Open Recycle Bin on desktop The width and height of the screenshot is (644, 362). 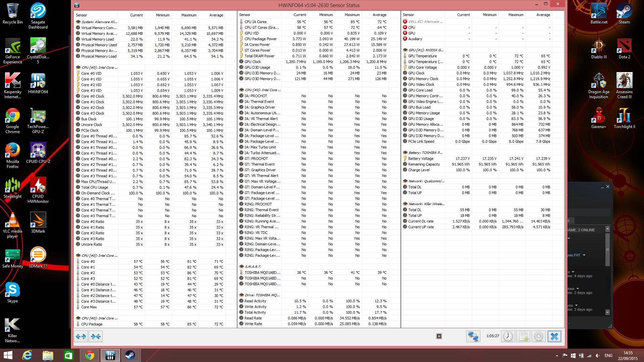(x=13, y=14)
